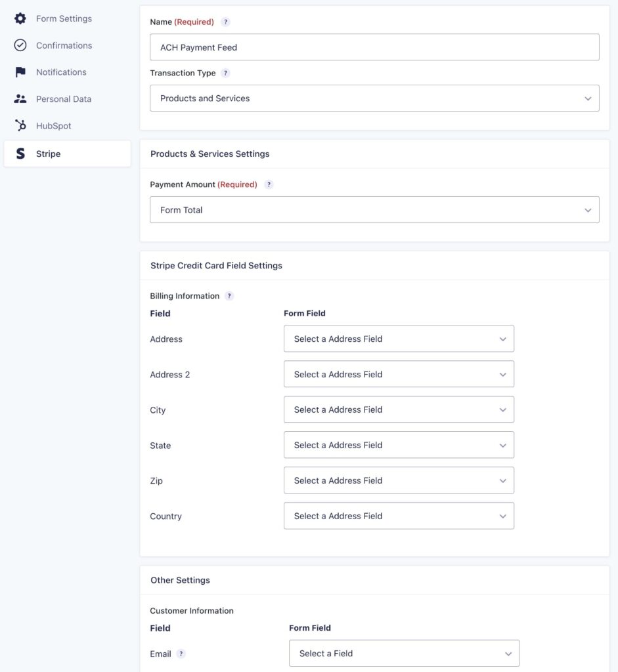Open the help tooltip next to Name
The height and width of the screenshot is (672, 618).
(225, 22)
